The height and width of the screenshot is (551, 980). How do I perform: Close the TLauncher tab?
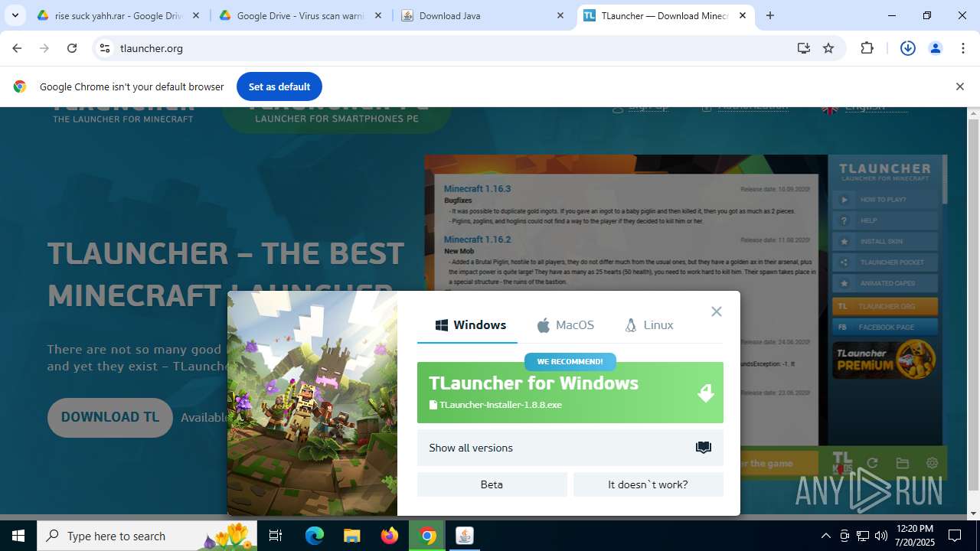click(x=743, y=15)
